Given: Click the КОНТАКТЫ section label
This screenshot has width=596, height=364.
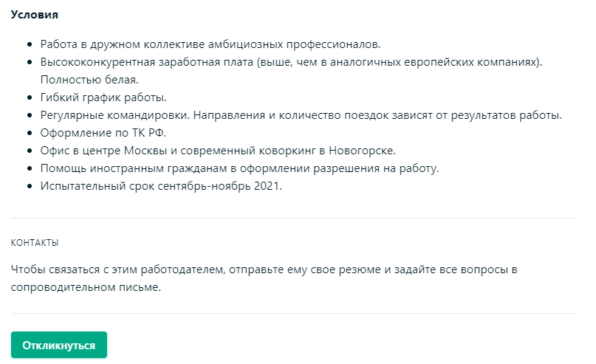Looking at the screenshot, I should click(35, 242).
